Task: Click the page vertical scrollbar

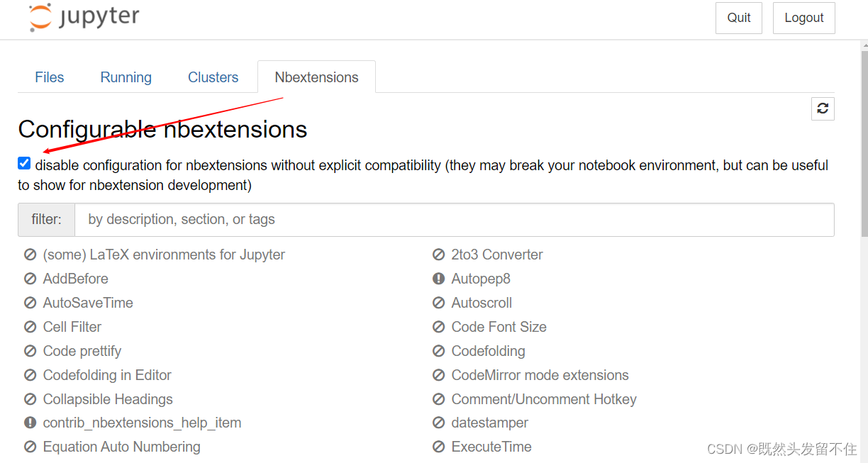Action: click(x=863, y=213)
